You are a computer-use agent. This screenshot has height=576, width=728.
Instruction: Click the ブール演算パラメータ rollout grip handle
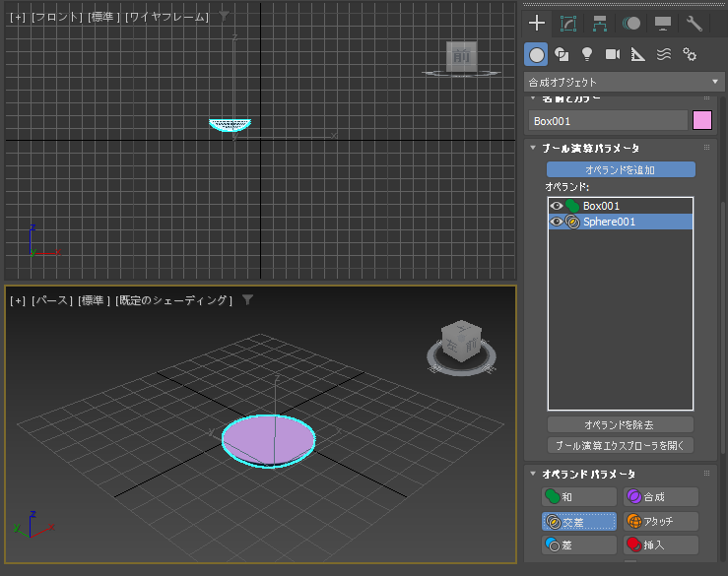pyautogui.click(x=706, y=148)
